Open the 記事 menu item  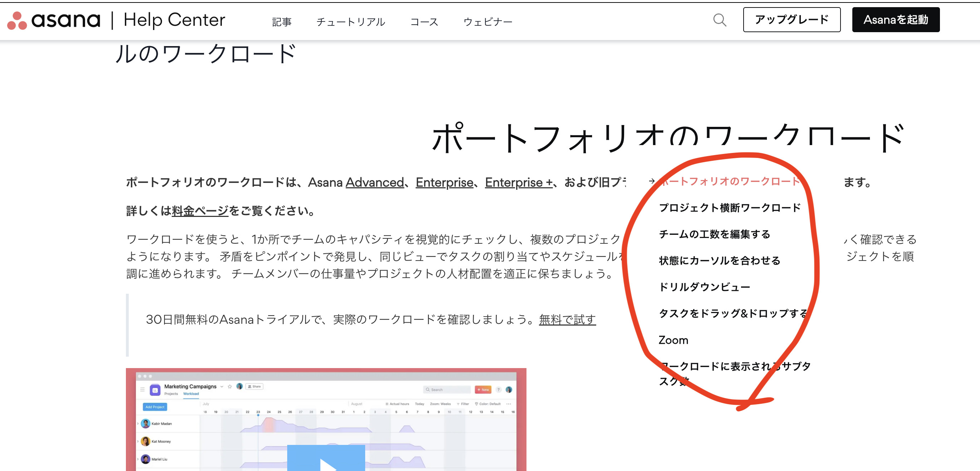pos(282,22)
